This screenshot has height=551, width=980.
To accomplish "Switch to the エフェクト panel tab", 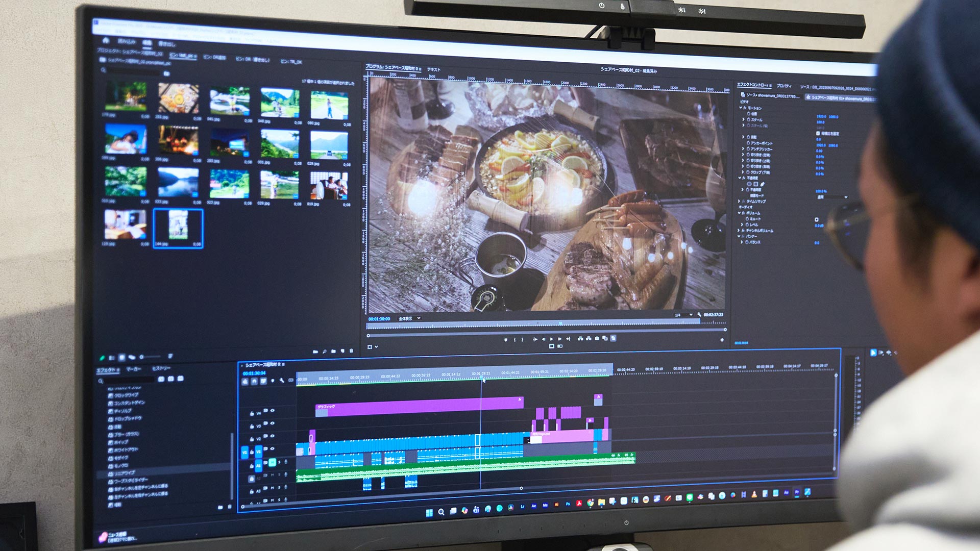I will point(107,370).
